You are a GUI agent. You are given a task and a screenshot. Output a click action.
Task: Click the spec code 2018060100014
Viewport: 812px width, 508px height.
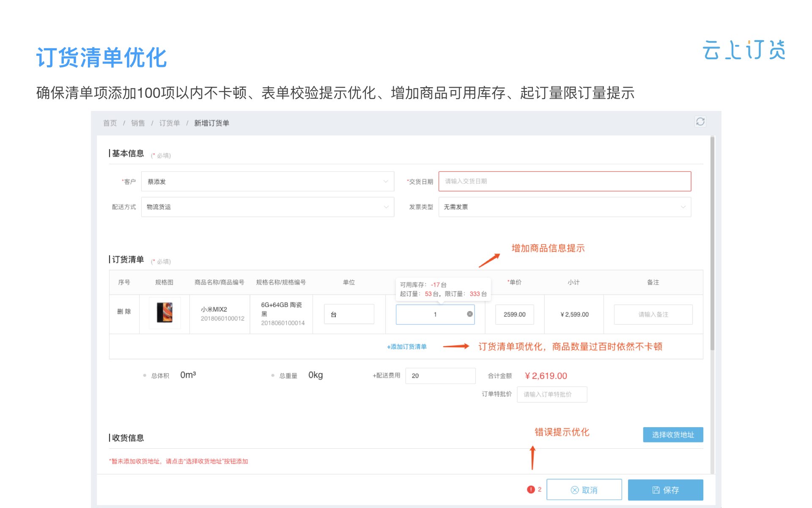(x=283, y=323)
